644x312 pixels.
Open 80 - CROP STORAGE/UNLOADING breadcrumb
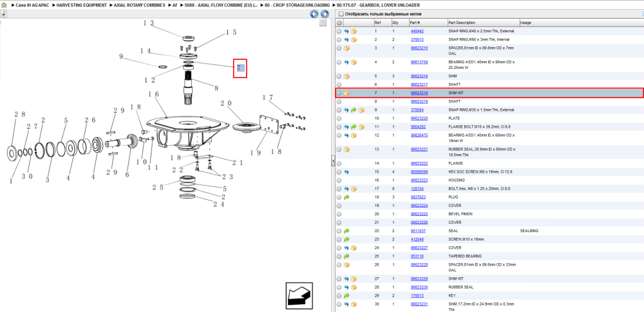pyautogui.click(x=298, y=5)
